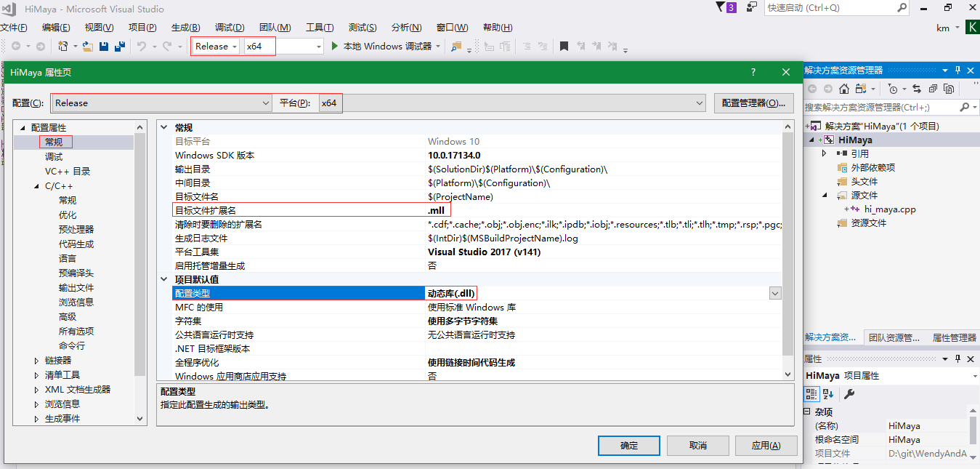Click the help question mark in dialog

[753, 72]
